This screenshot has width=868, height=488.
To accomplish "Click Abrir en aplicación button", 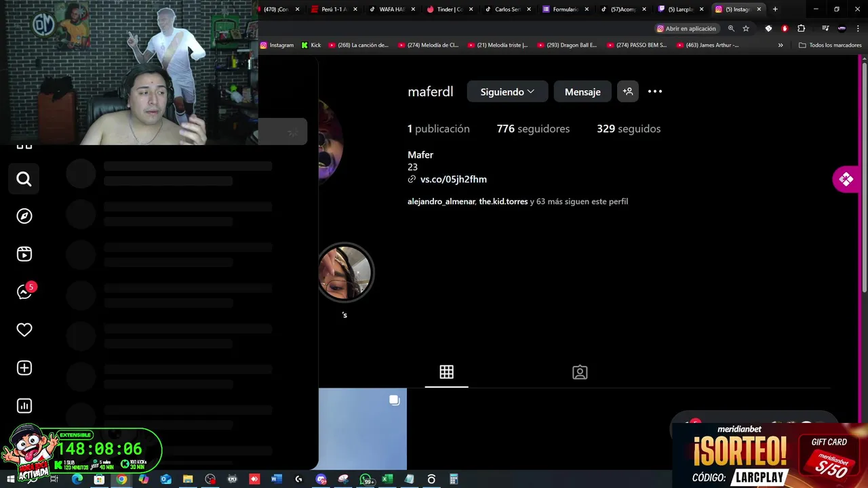I will [x=686, y=28].
